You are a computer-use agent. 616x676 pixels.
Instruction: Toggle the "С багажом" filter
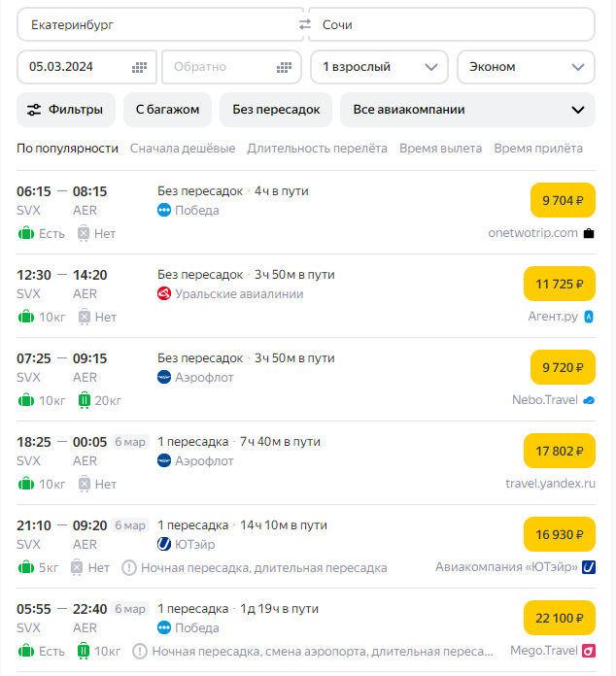pos(167,110)
